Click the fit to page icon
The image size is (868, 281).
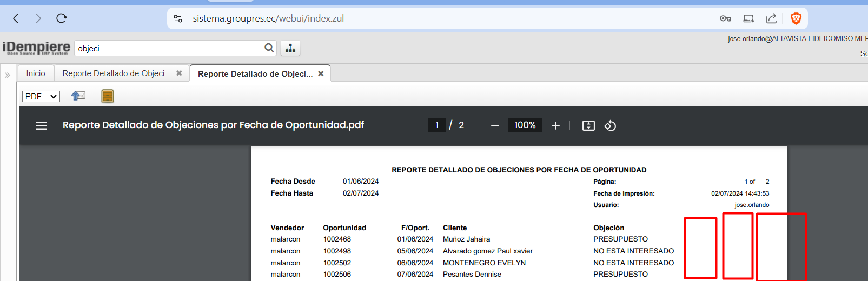coord(588,125)
